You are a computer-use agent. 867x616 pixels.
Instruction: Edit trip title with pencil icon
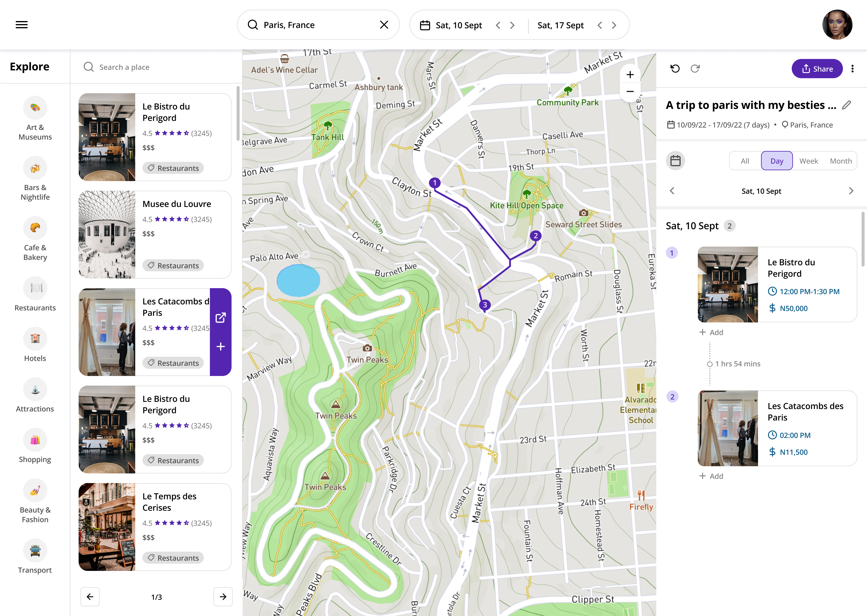[x=847, y=105]
